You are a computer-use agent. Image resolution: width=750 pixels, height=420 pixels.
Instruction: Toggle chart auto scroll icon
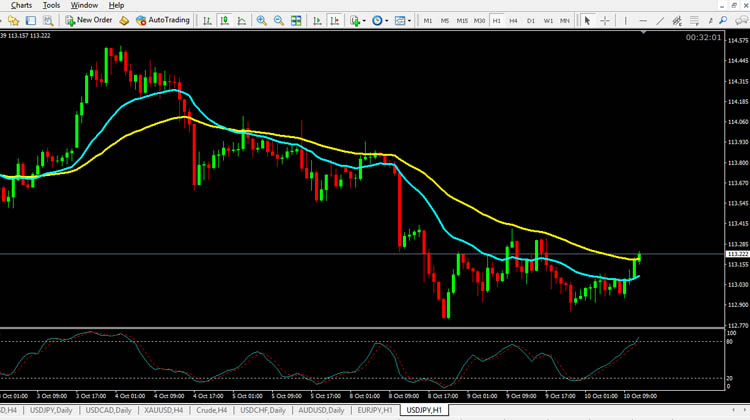click(x=317, y=21)
